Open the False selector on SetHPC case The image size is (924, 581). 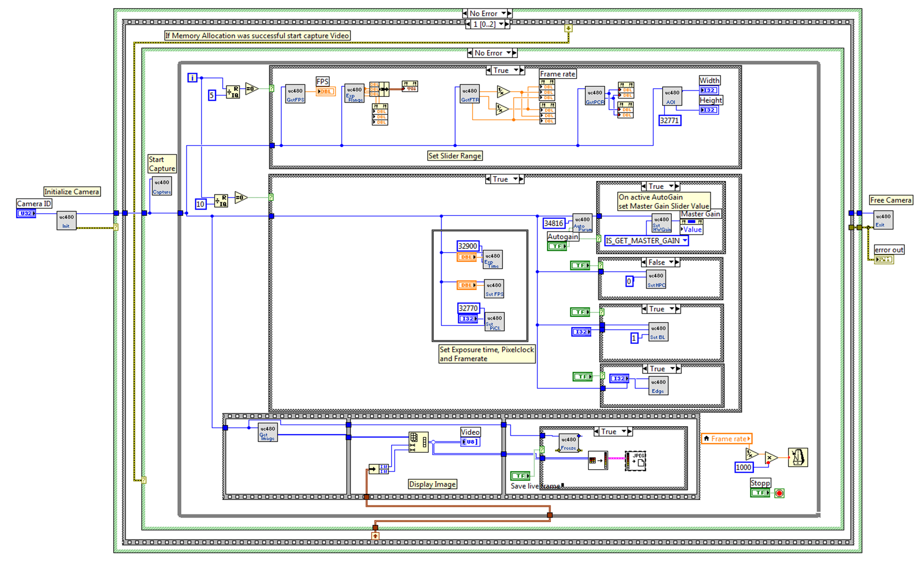tap(671, 262)
